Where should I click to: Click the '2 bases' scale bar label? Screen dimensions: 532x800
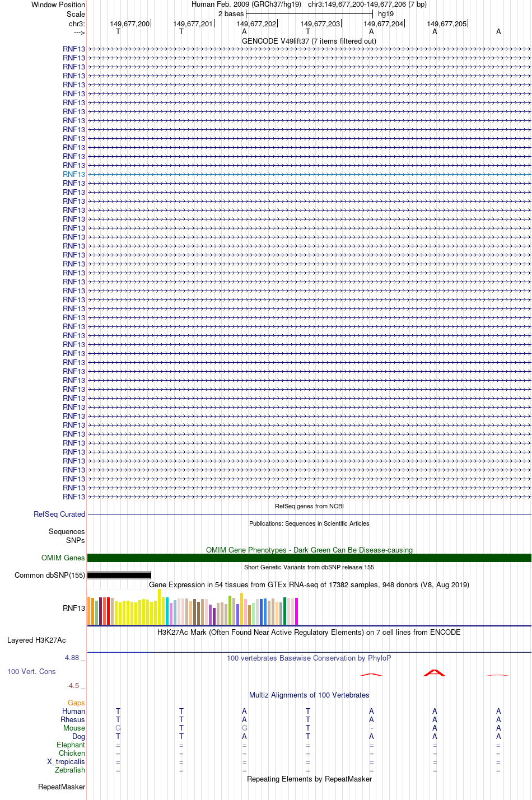231,13
